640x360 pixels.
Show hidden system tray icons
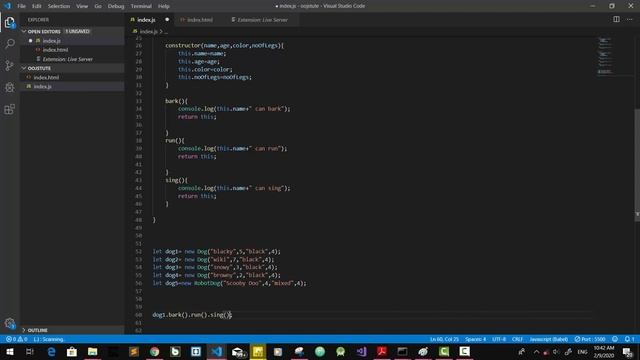[536, 352]
